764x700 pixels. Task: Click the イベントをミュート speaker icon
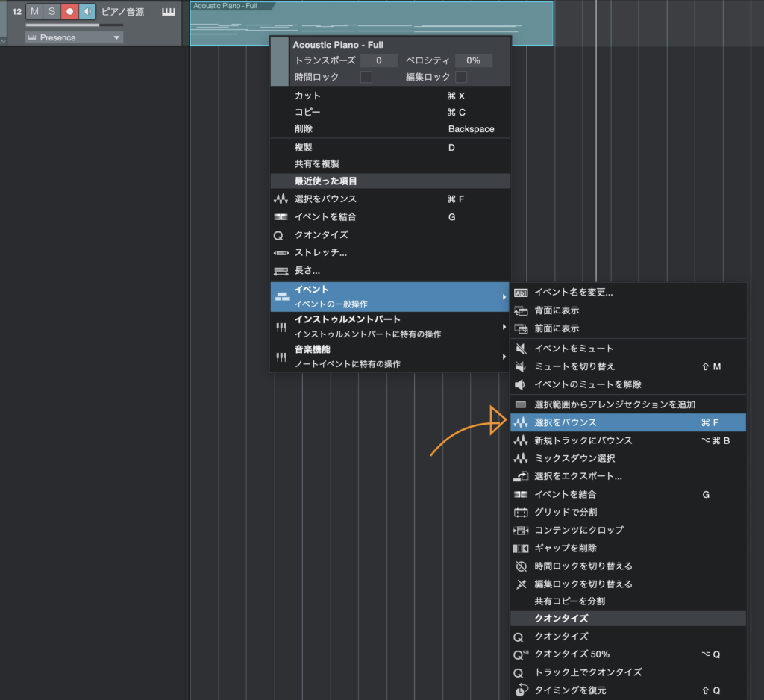pyautogui.click(x=521, y=349)
